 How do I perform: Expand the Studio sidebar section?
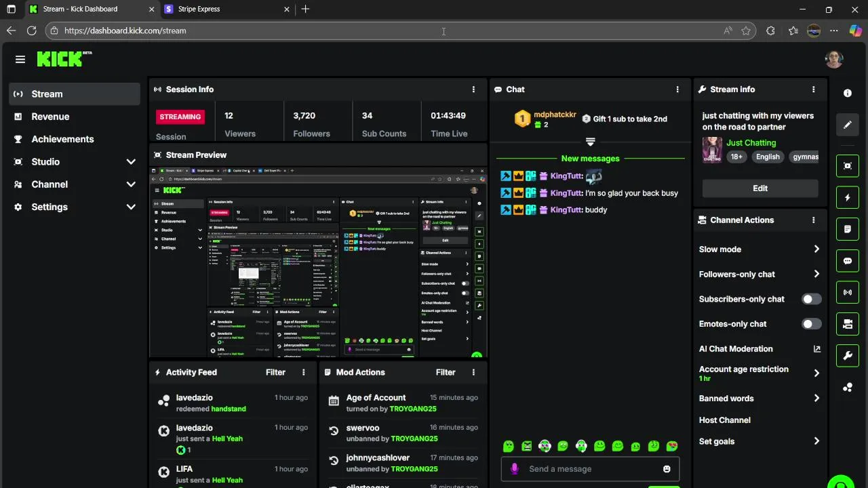75,162
